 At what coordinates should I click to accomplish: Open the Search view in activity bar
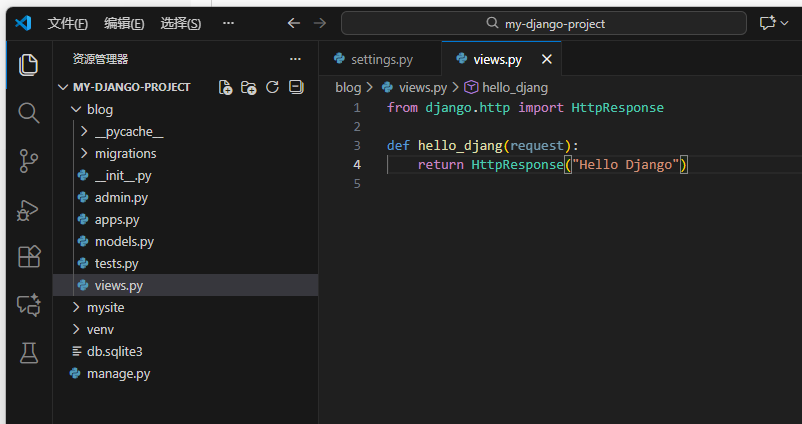(29, 113)
